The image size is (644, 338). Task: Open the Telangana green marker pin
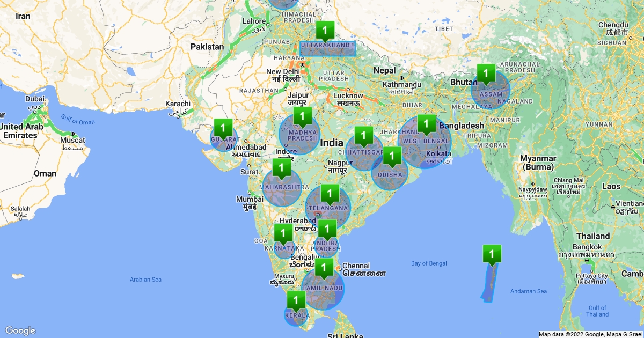[330, 193]
